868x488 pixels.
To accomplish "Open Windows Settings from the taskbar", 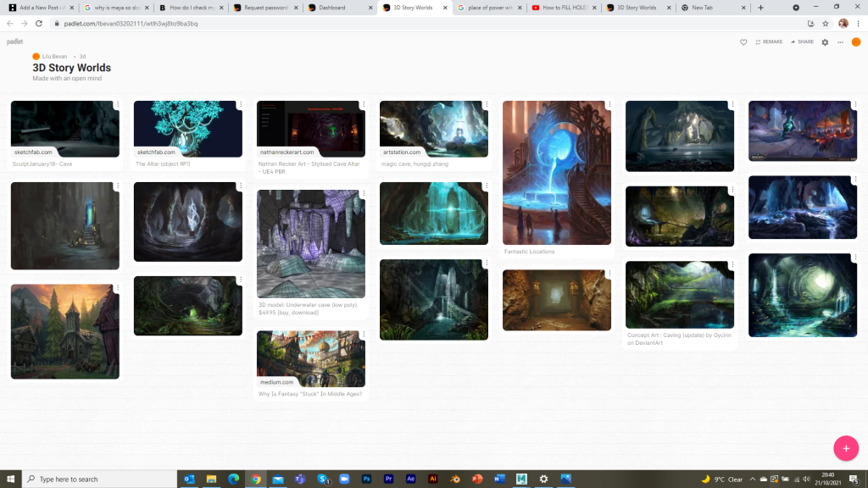I will click(x=543, y=480).
